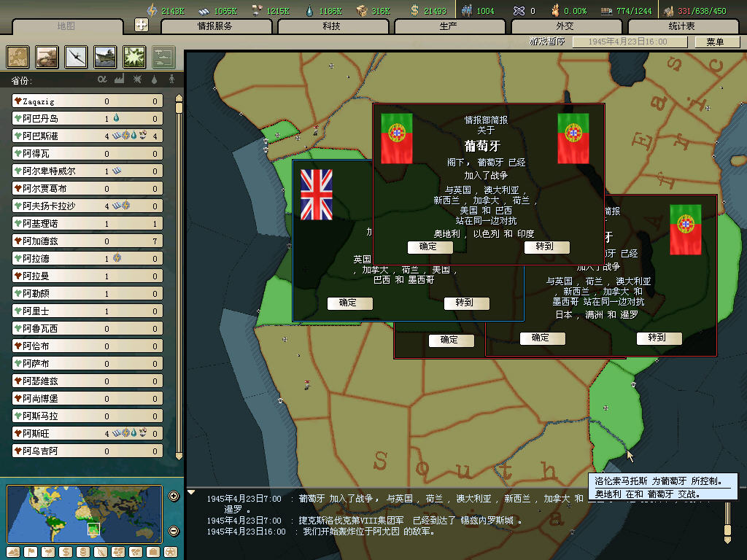Viewport: 747px width, 560px height.
Task: Open the 外交 tab
Action: (x=565, y=26)
